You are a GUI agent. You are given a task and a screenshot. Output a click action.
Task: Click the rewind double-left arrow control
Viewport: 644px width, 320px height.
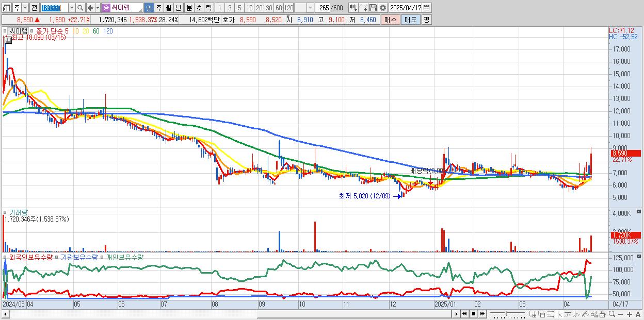point(464,314)
